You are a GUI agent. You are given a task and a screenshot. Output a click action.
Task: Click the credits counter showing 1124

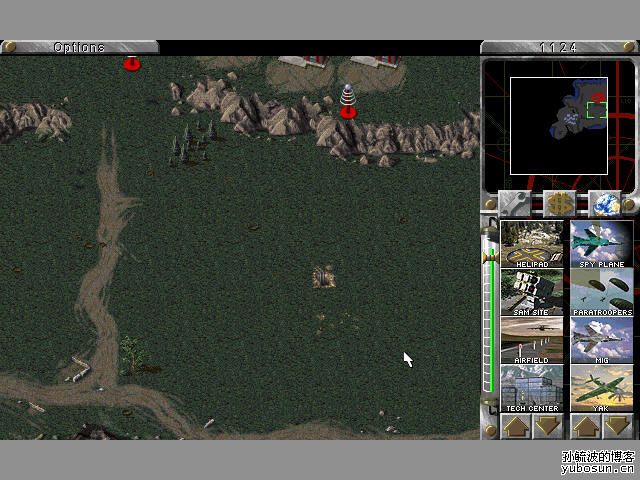click(x=559, y=47)
